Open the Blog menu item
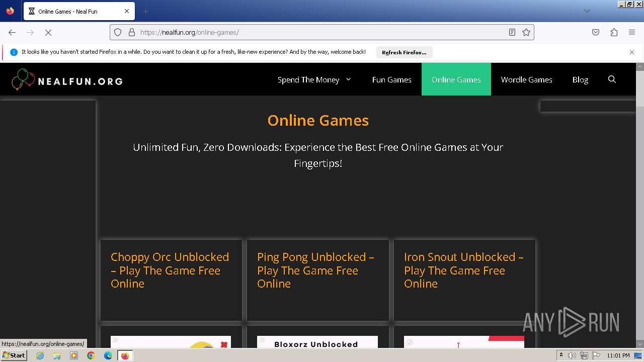Screen dimensions: 644x362 click(x=580, y=79)
